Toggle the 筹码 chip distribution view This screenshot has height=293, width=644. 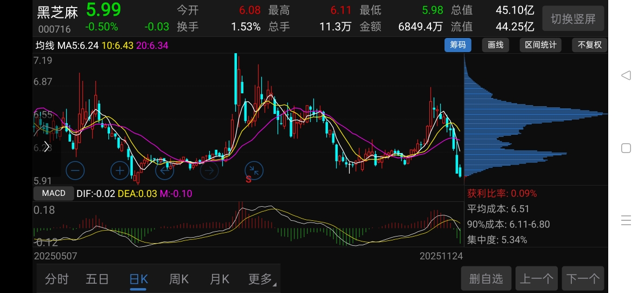pos(458,45)
